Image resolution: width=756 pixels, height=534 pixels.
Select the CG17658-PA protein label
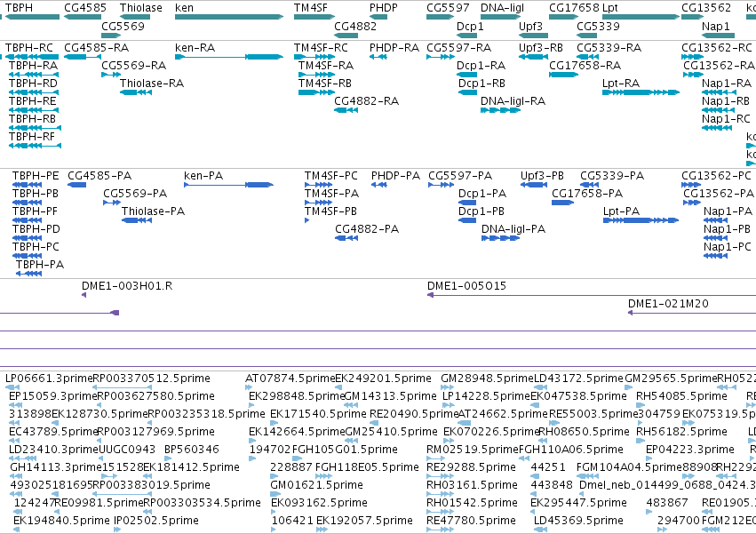(587, 194)
